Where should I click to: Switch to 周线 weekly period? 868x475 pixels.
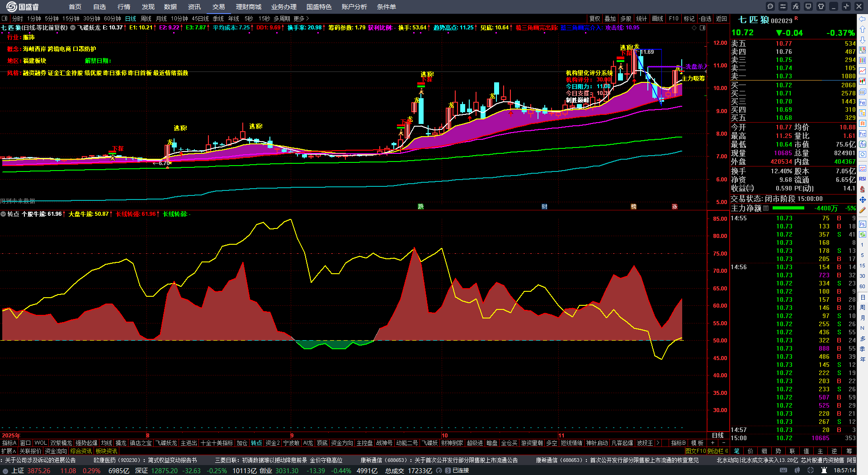pyautogui.click(x=146, y=19)
